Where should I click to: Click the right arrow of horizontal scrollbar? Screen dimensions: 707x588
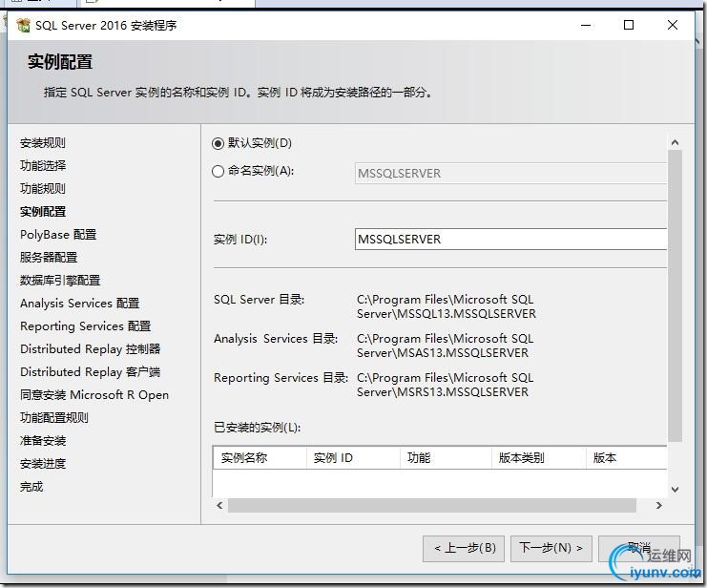[658, 505]
